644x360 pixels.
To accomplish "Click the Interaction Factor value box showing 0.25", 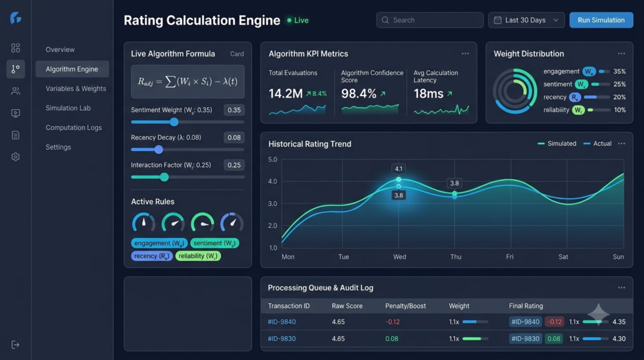I will click(234, 165).
